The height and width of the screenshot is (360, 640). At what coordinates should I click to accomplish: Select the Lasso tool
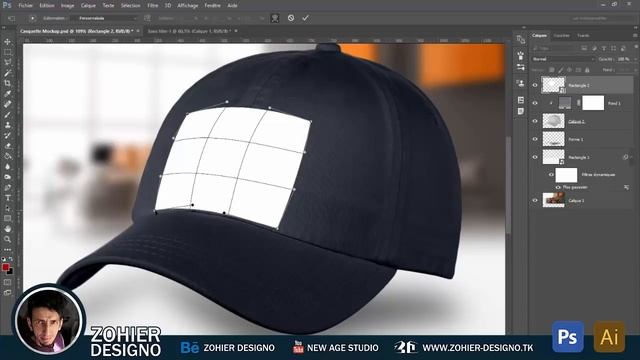pos(7,62)
